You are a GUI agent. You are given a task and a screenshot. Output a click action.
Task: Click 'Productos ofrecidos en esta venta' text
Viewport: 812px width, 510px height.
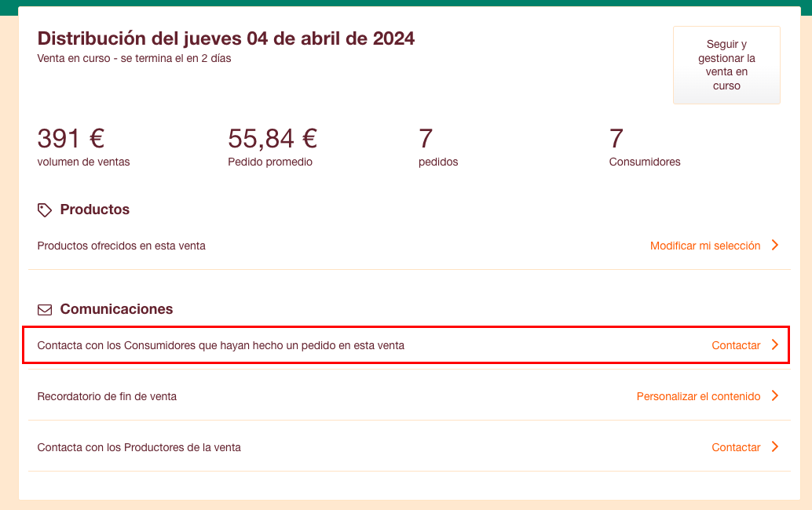pos(121,246)
